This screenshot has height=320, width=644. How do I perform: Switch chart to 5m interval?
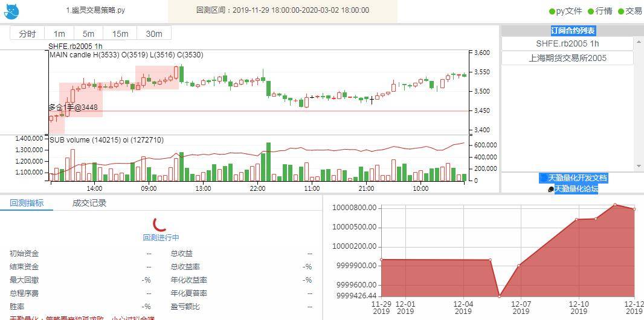point(88,34)
